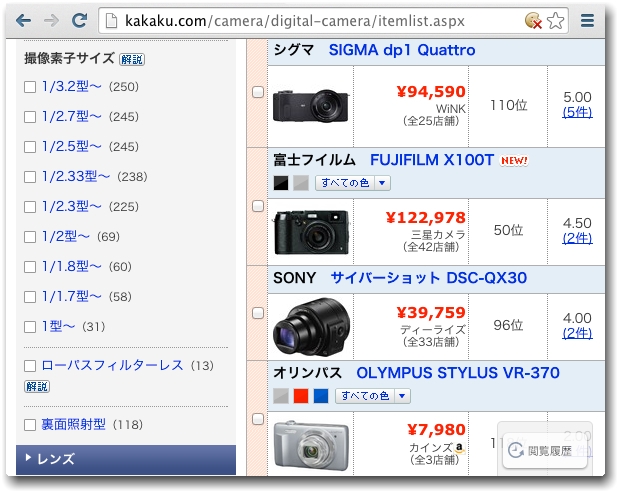Select the red color swatch for VR-370

tap(301, 396)
